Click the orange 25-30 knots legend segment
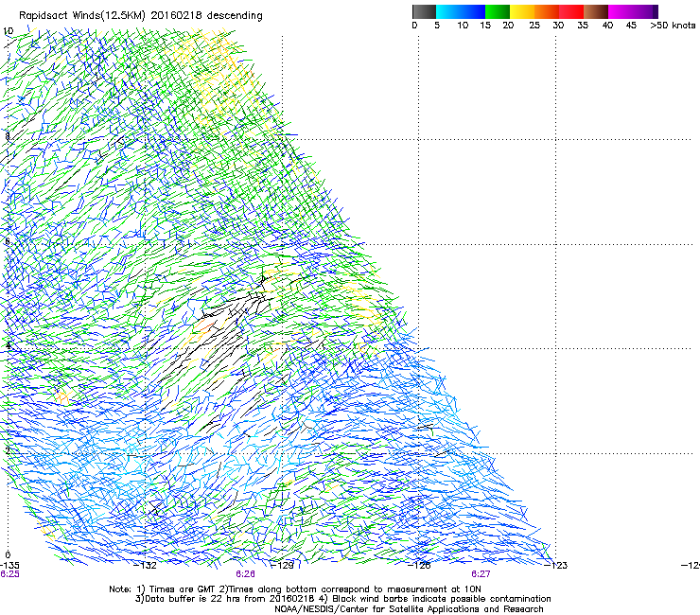The image size is (700, 615). click(547, 11)
